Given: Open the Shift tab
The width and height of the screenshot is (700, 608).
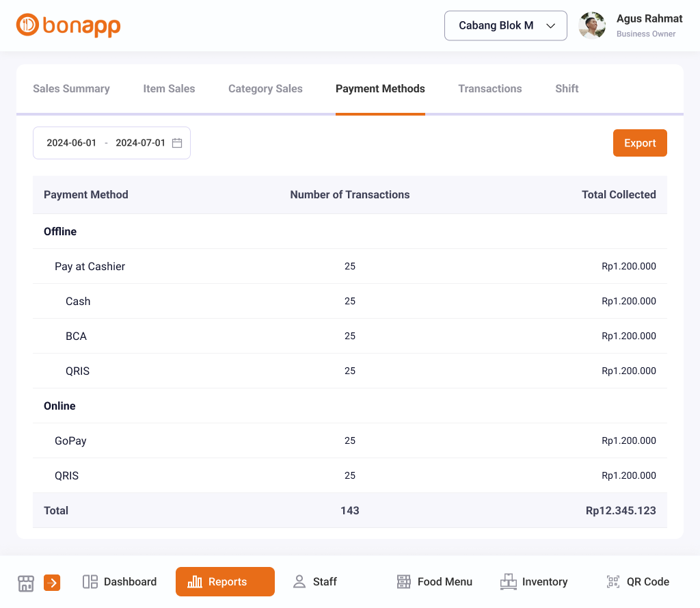Looking at the screenshot, I should pyautogui.click(x=567, y=88).
